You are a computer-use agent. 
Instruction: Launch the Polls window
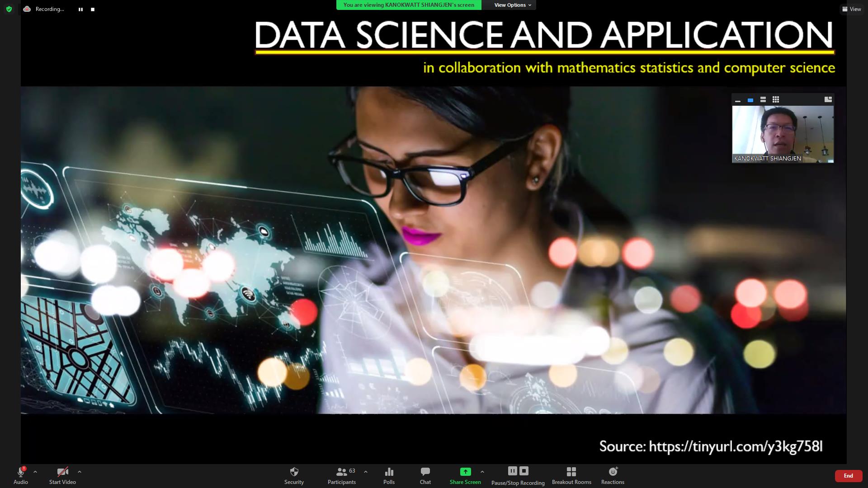pos(389,476)
